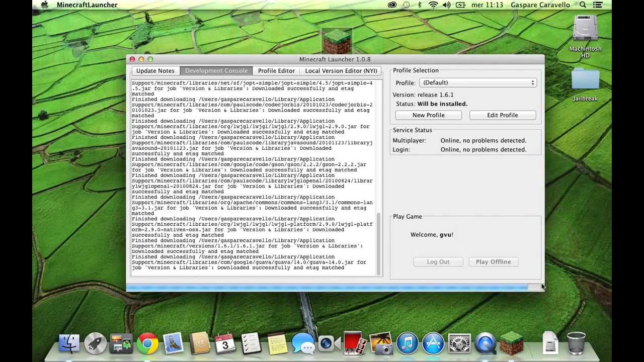This screenshot has width=644, height=362.
Task: Open Wi-Fi status menu
Action: 433,5
